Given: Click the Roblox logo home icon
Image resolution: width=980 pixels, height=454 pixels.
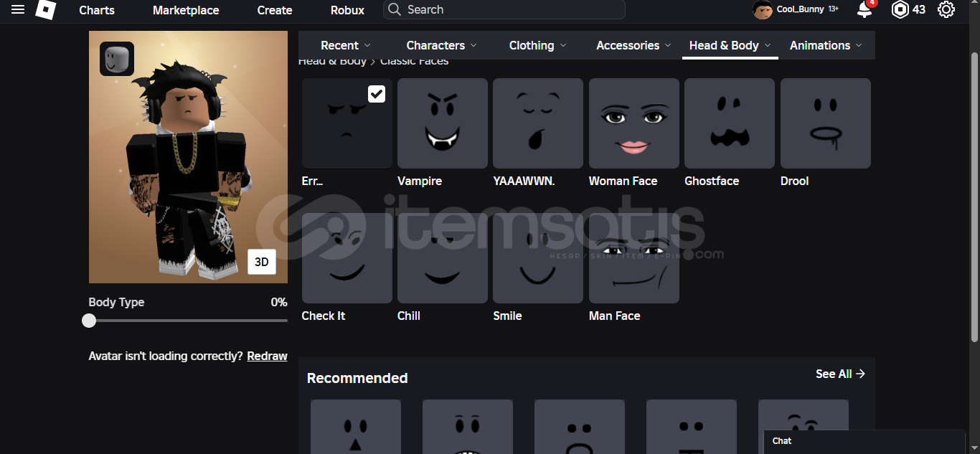Looking at the screenshot, I should click(46, 9).
